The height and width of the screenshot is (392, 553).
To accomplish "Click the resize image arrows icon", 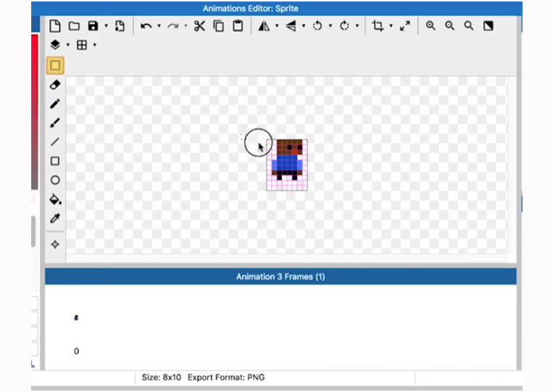I will 405,26.
